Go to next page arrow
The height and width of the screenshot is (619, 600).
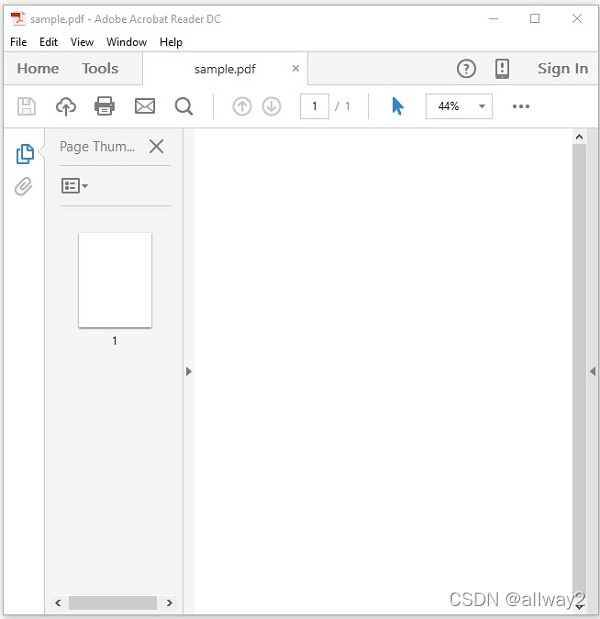pos(272,106)
